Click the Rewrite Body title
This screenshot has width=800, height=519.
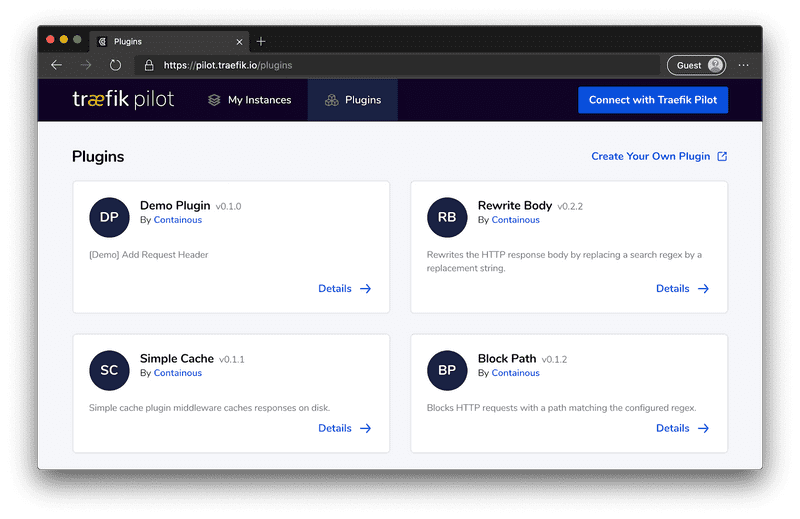(x=515, y=205)
